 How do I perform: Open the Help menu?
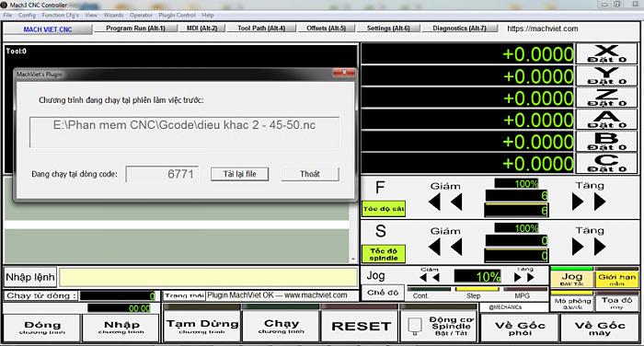coord(208,16)
